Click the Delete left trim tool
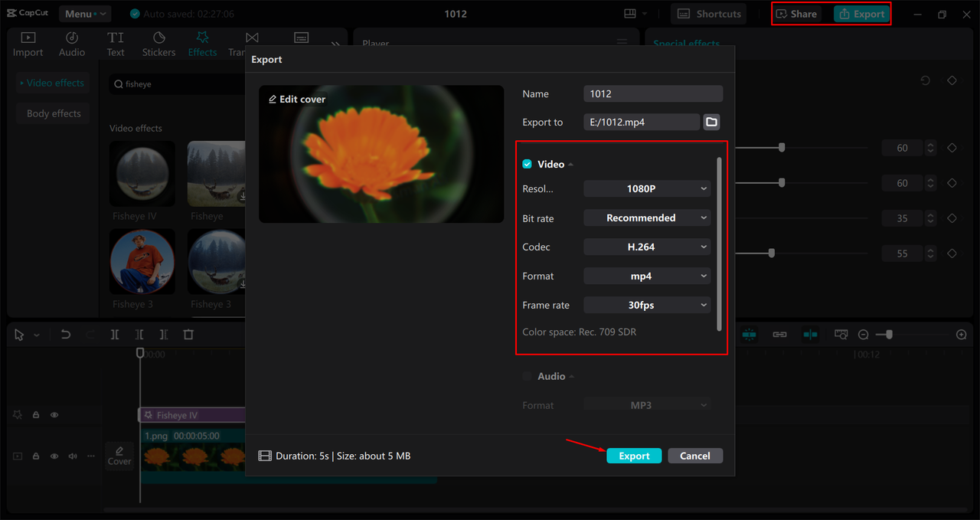 coord(139,335)
